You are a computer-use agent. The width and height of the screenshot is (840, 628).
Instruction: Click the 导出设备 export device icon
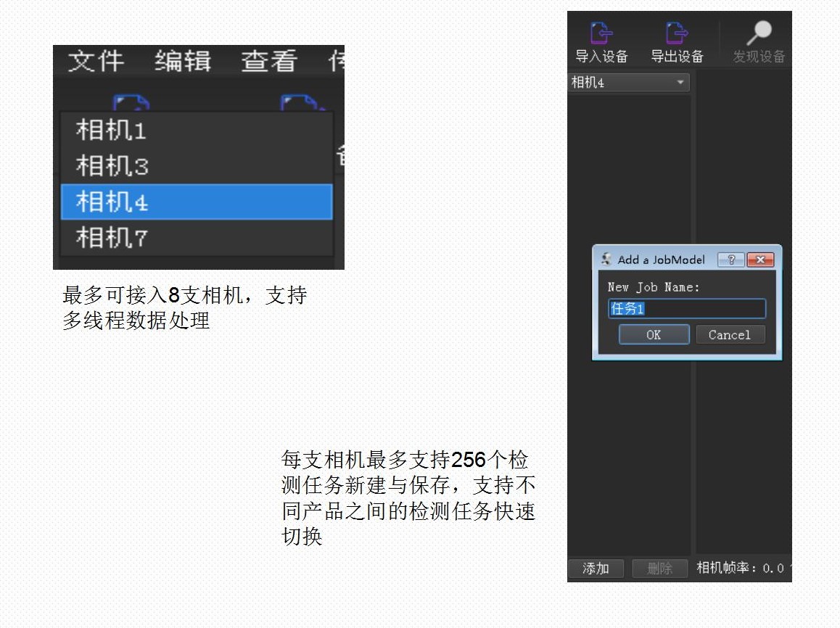pos(676,33)
